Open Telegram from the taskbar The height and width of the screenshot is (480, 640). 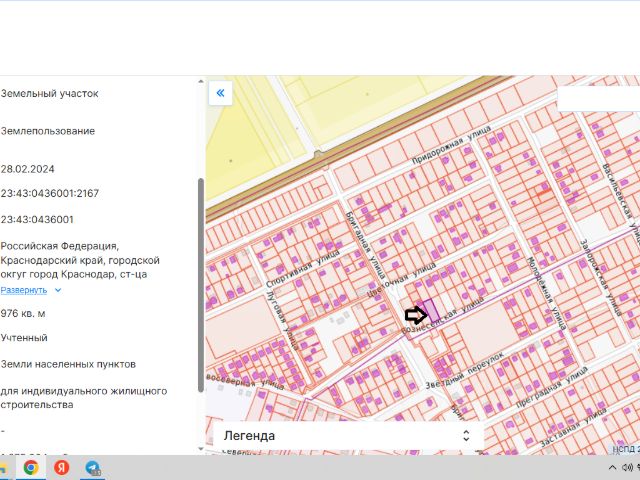(93, 468)
